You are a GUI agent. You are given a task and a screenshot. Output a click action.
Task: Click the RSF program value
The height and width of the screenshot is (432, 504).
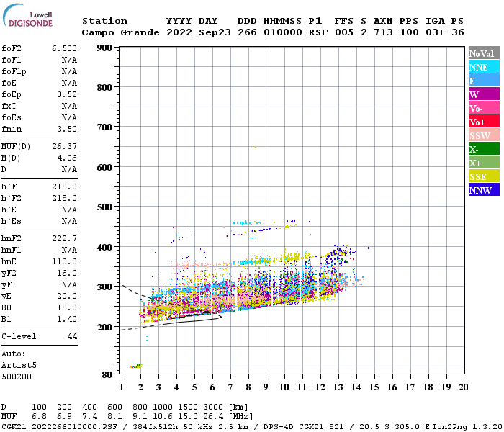pyautogui.click(x=318, y=32)
